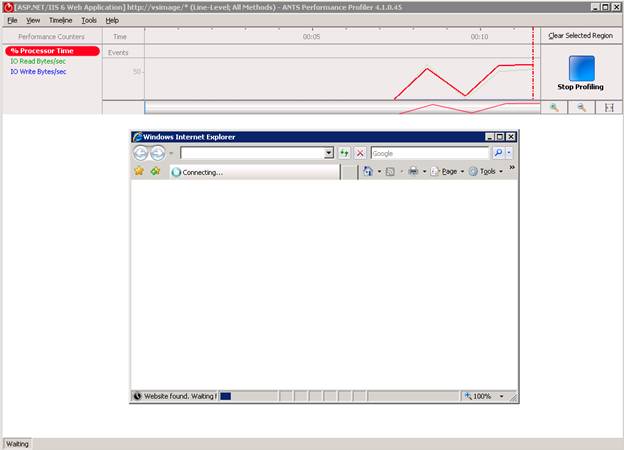The width and height of the screenshot is (624, 450).
Task: Open the IE Tools menu button
Action: [x=486, y=171]
